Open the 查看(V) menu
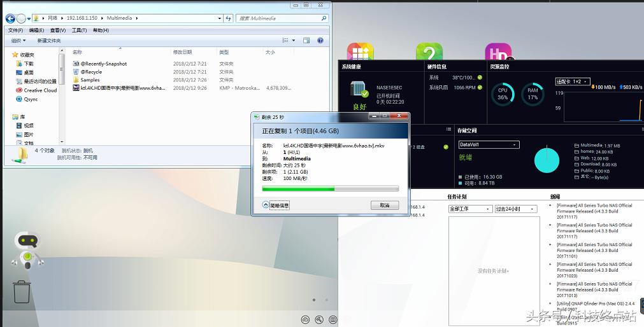 click(x=58, y=31)
